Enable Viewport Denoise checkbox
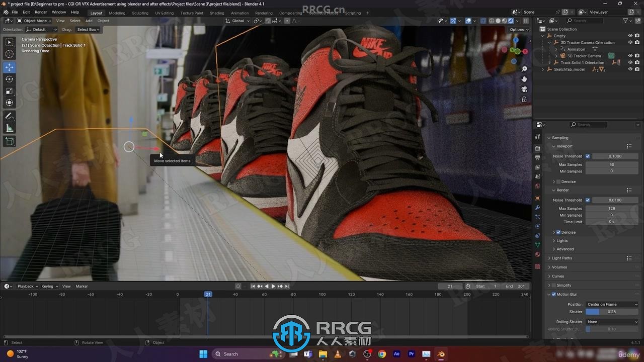 558,182
